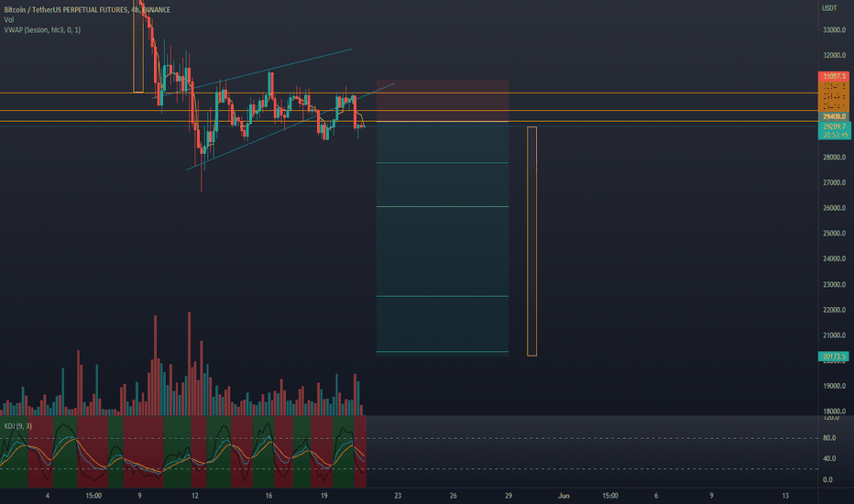Image resolution: width=854 pixels, height=504 pixels.
Task: Click the teal 20173.5 target price label
Action: (x=834, y=356)
